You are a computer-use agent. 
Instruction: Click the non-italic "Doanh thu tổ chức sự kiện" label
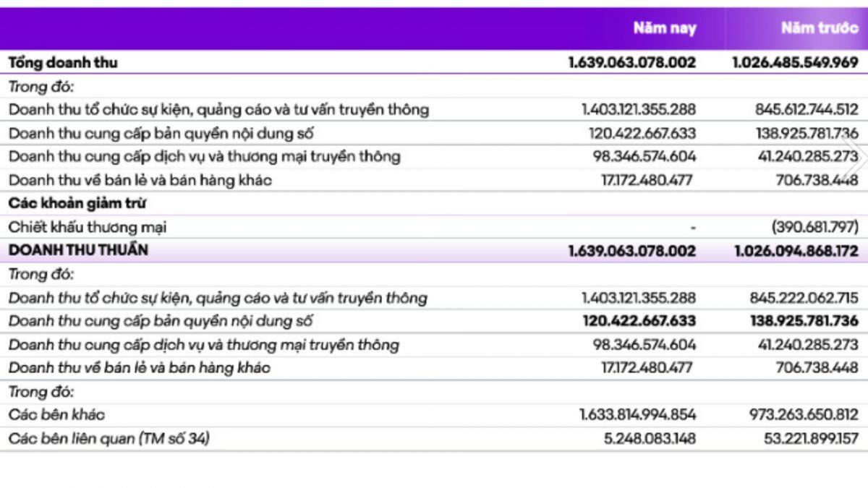(x=218, y=110)
